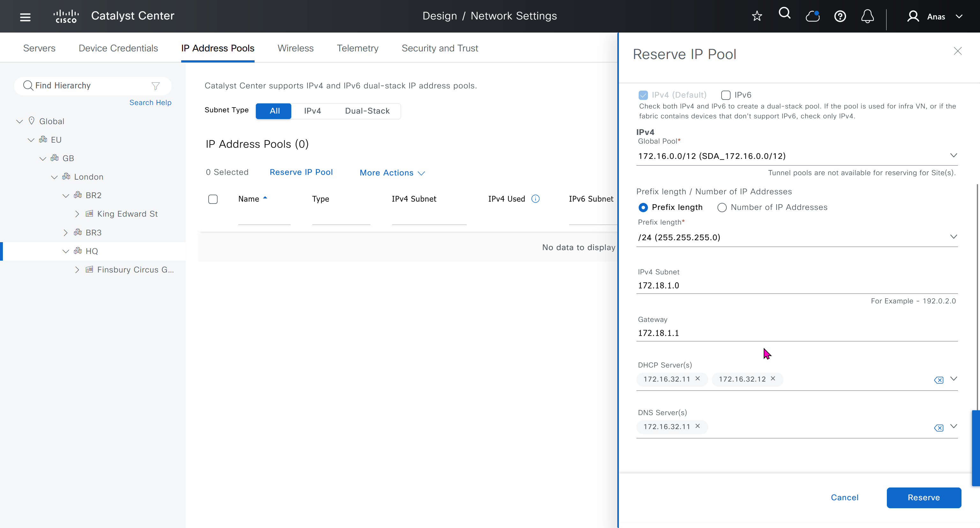Viewport: 980px width, 528px height.
Task: Open the help question mark icon
Action: tap(840, 16)
